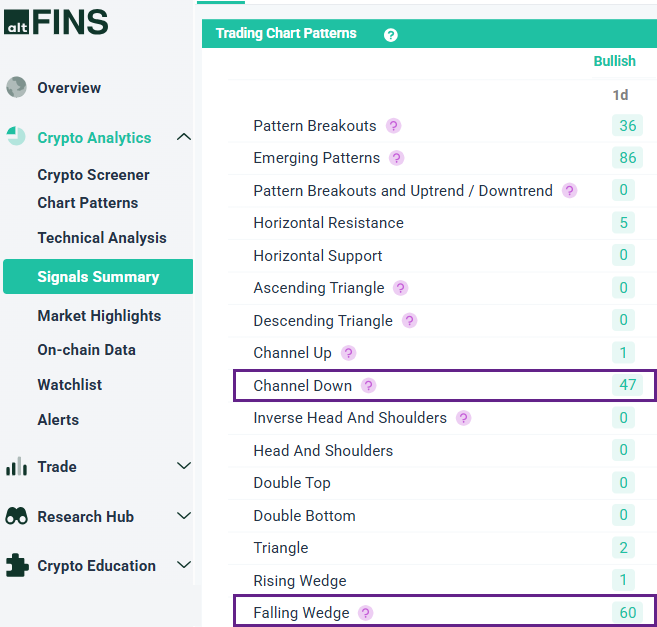
Task: Click the Overview globe icon
Action: 16,87
